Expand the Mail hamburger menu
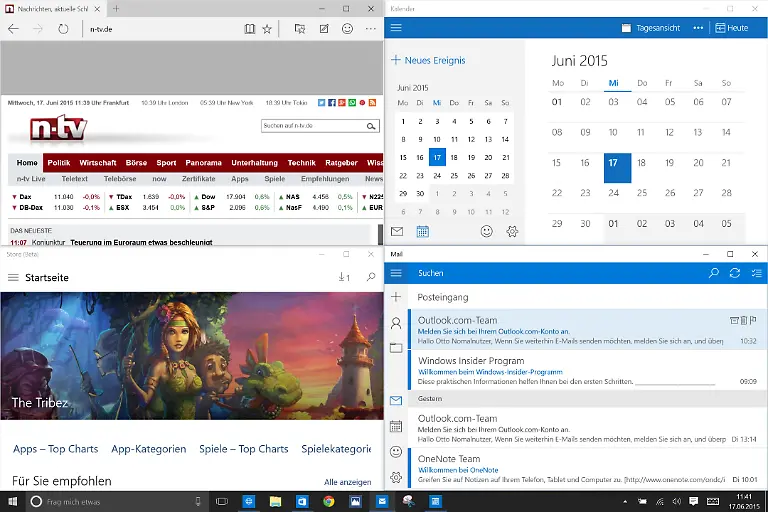768x512 pixels. [396, 273]
